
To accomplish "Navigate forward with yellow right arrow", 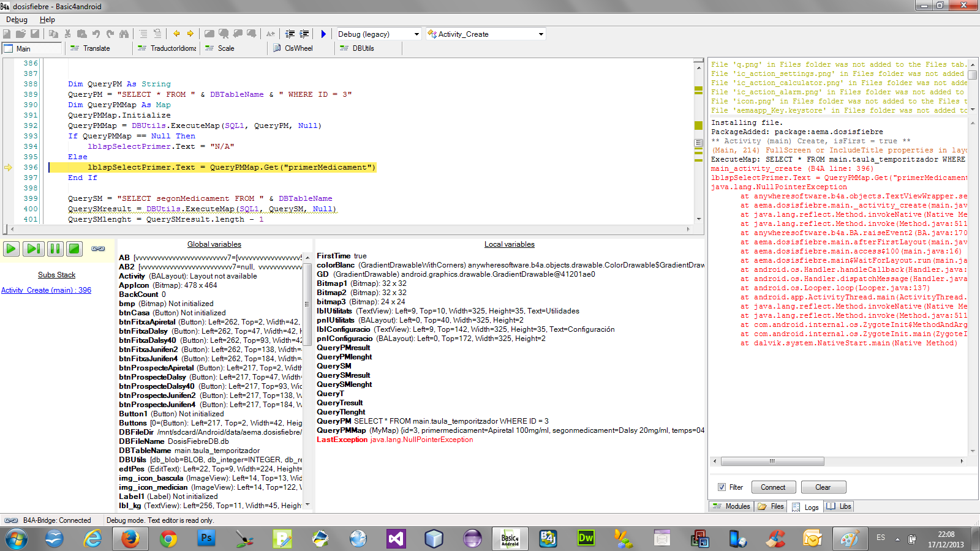I will pyautogui.click(x=190, y=34).
